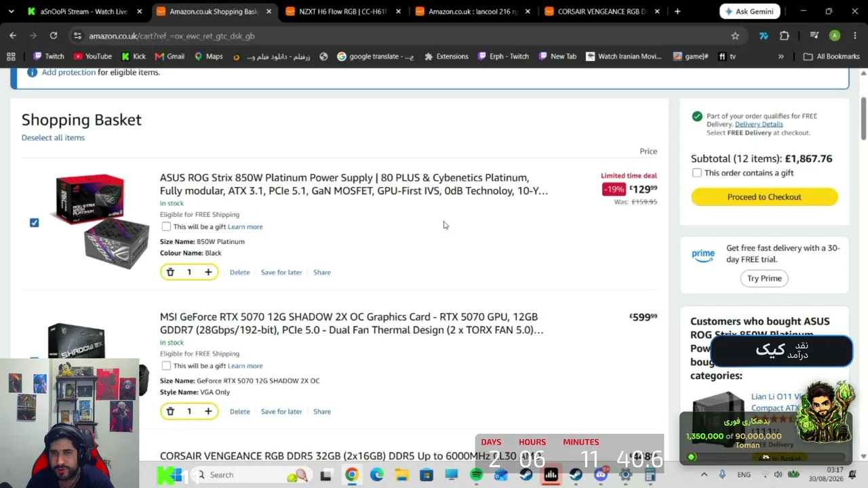This screenshot has width=868, height=488.
Task: Open the Gmail bookmark
Action: pyautogui.click(x=170, y=56)
